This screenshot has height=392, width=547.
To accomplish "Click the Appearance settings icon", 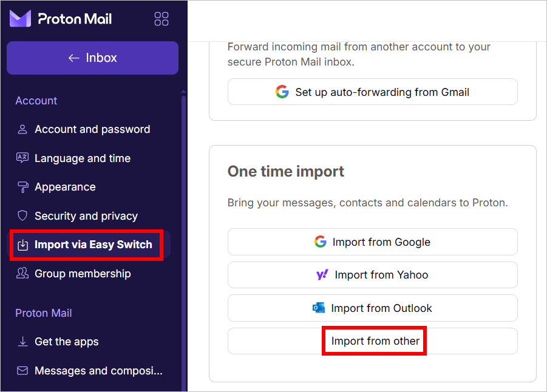I will (22, 187).
